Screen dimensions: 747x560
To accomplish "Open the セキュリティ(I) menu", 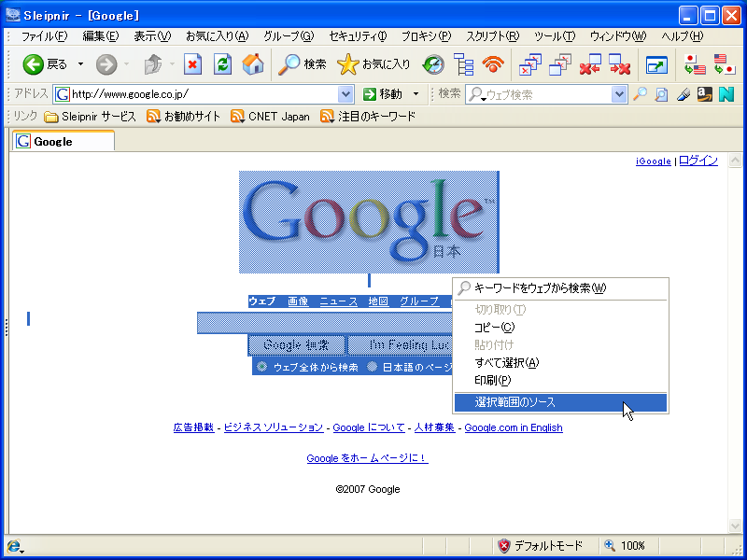I will point(358,36).
